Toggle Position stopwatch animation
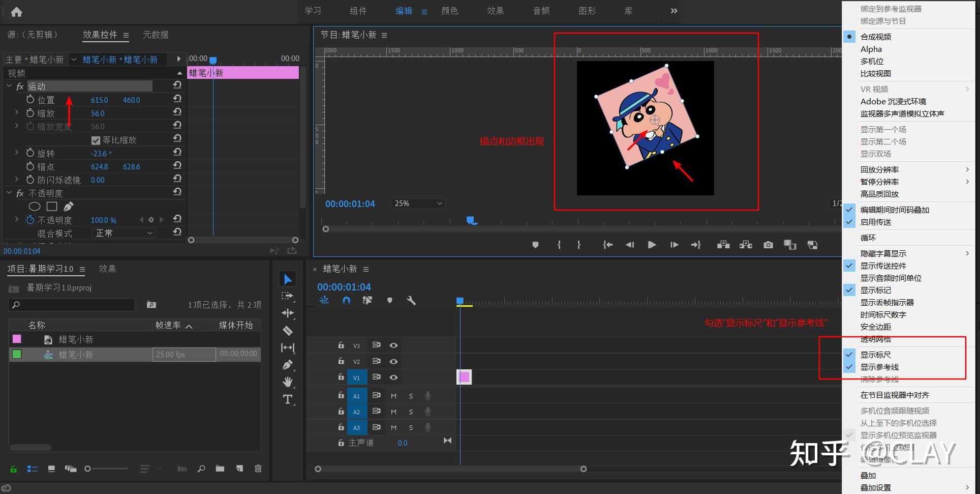 (30, 99)
